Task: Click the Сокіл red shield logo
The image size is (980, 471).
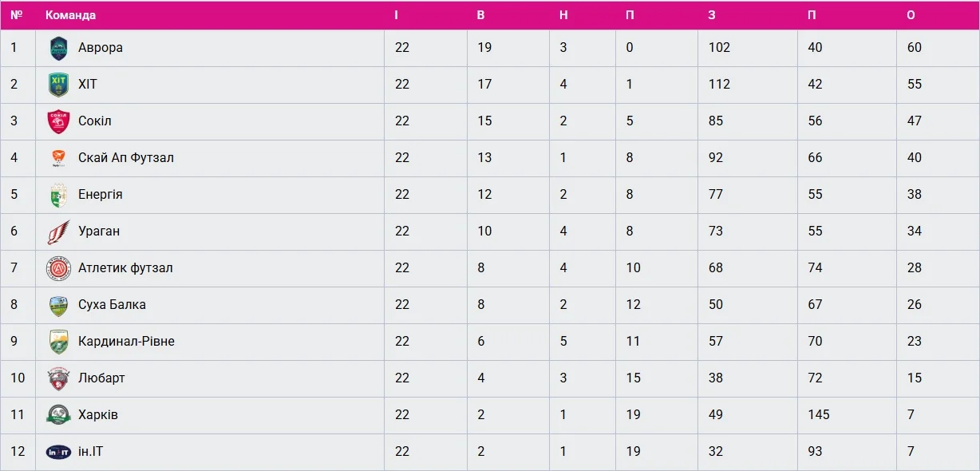Action: [58, 121]
